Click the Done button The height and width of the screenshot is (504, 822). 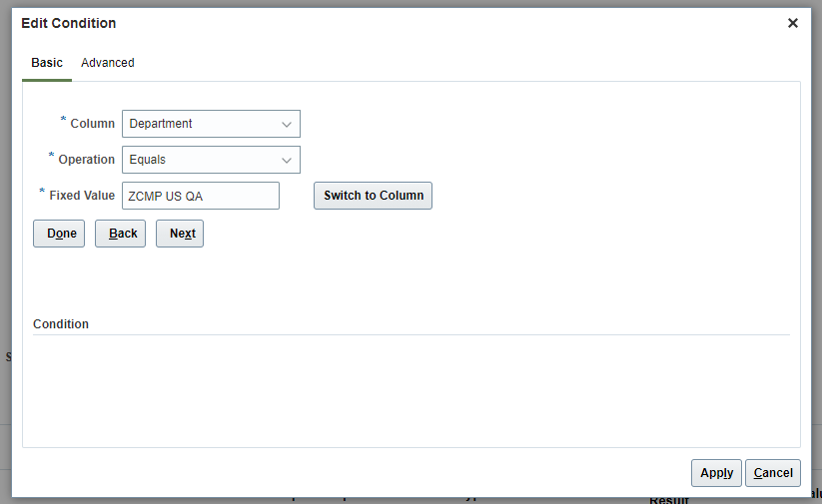(x=59, y=234)
